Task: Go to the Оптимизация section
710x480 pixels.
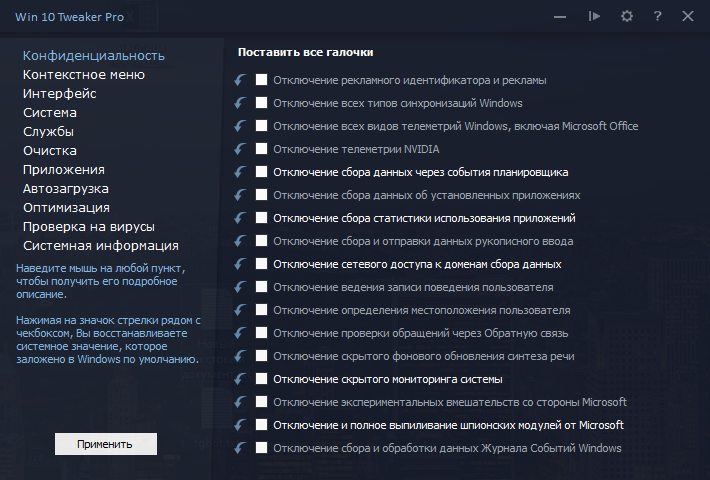Action: [66, 208]
